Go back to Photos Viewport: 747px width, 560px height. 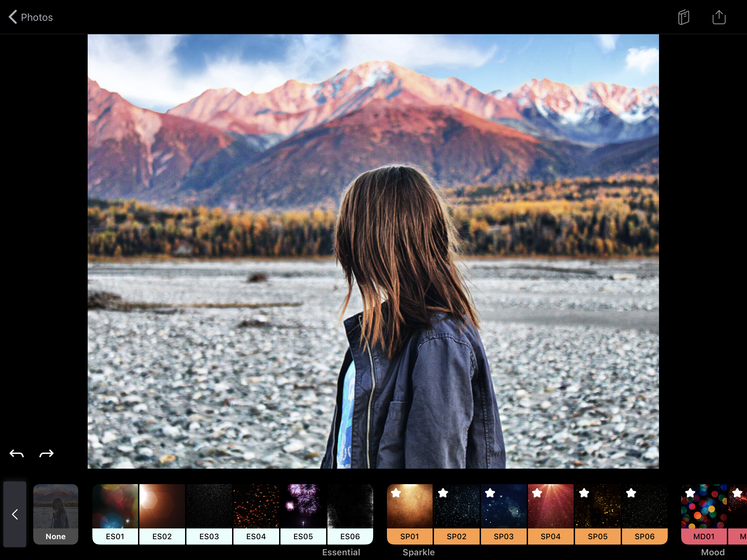[31, 17]
